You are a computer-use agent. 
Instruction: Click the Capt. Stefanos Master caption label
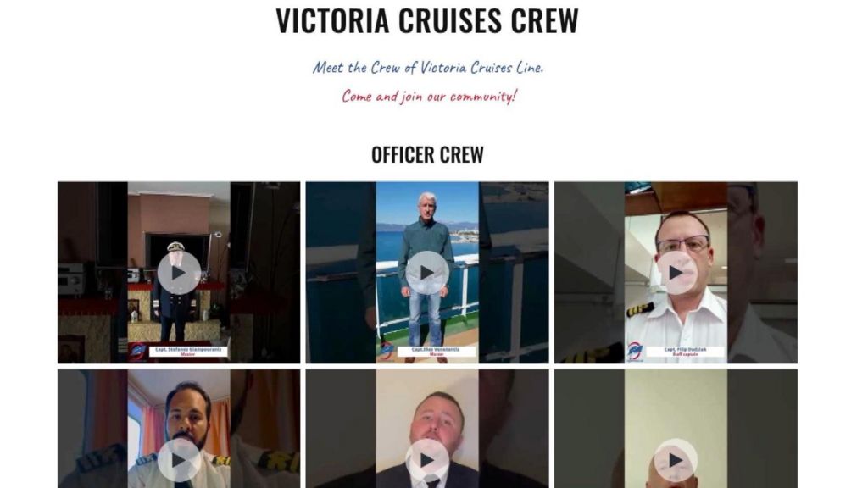(188, 352)
